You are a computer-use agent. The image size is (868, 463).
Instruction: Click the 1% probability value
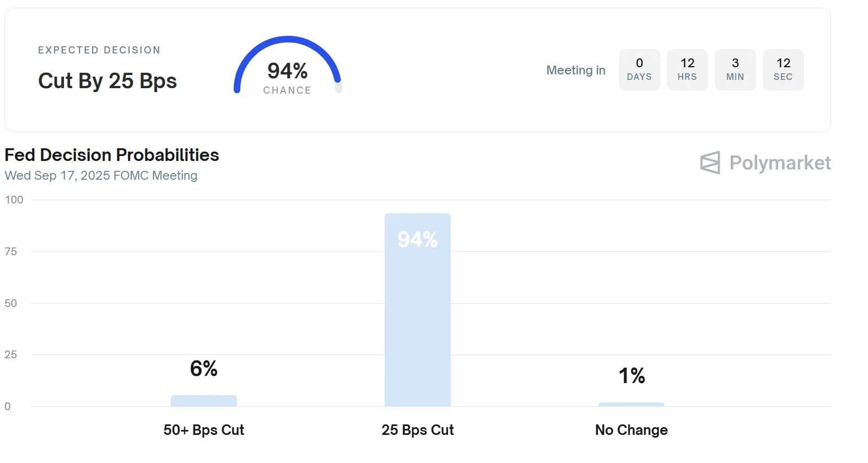coord(632,376)
